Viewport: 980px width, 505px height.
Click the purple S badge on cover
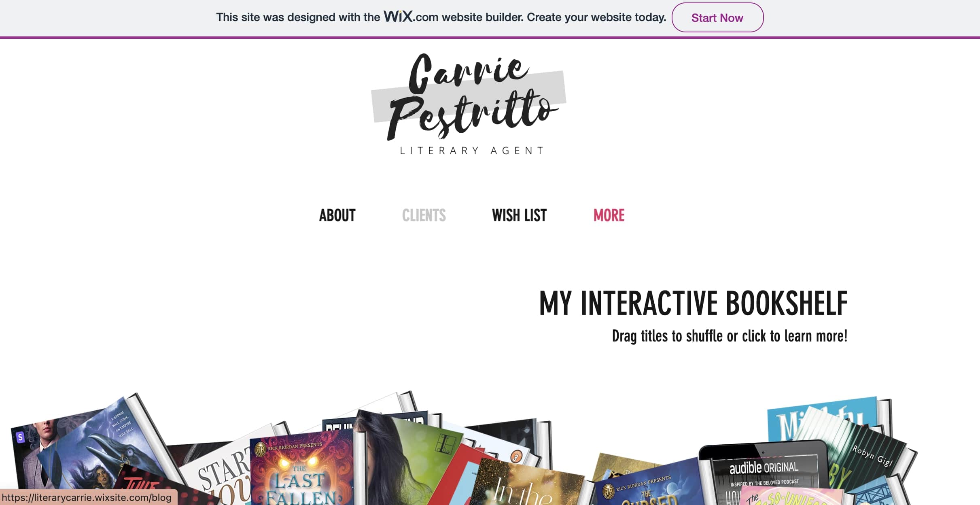(20, 437)
